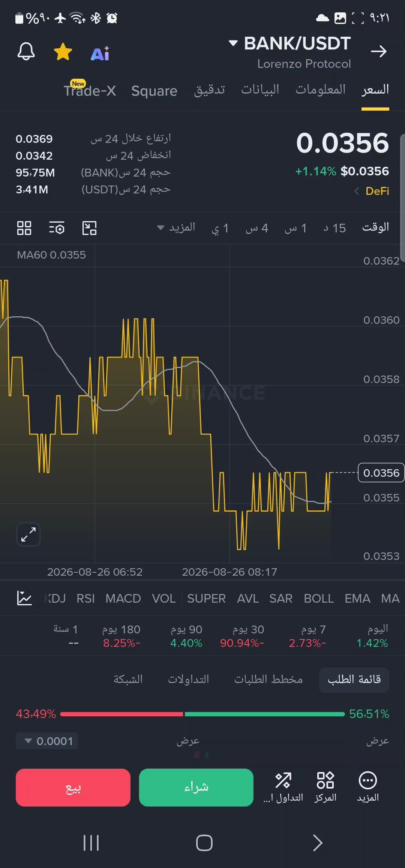Tap the 7 يوم performance value
The height and width of the screenshot is (868, 405).
pyautogui.click(x=307, y=643)
